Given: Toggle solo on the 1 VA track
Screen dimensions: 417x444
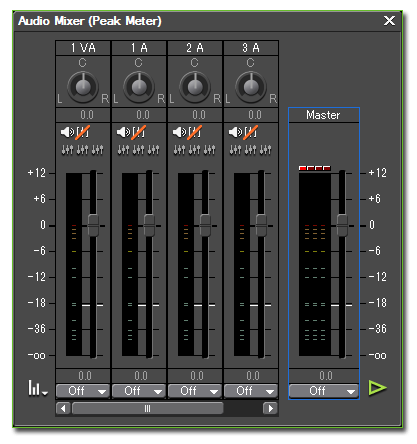Looking at the screenshot, I should [x=83, y=132].
